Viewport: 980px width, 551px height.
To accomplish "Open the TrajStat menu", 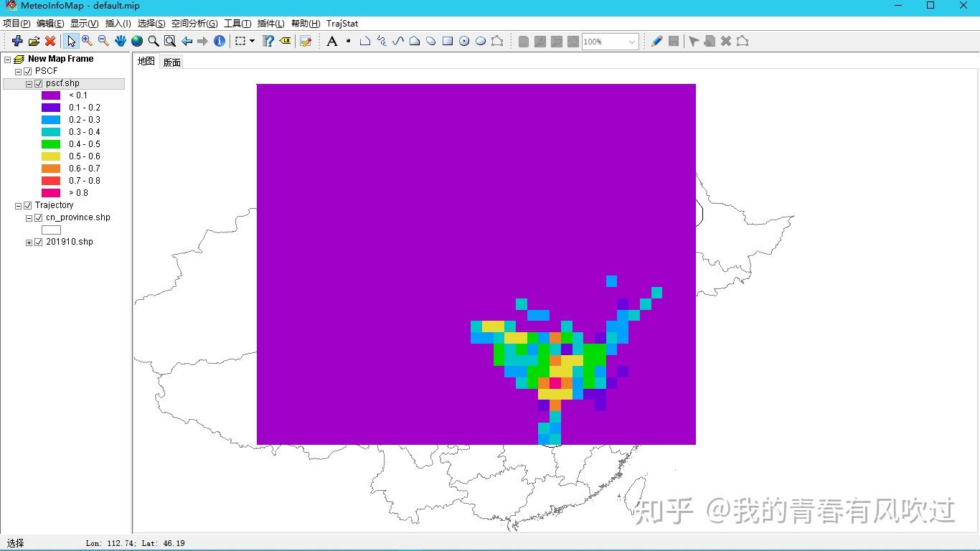I will click(x=342, y=24).
